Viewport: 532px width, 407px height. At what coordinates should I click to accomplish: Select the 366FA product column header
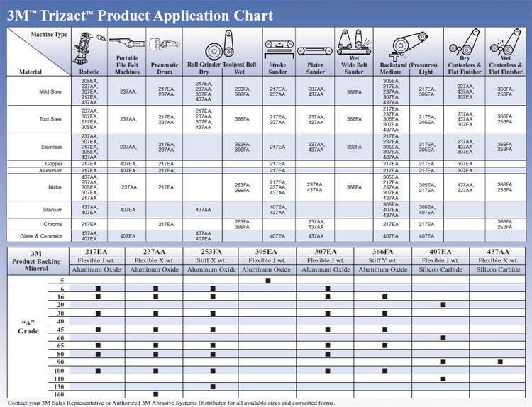pyautogui.click(x=383, y=252)
